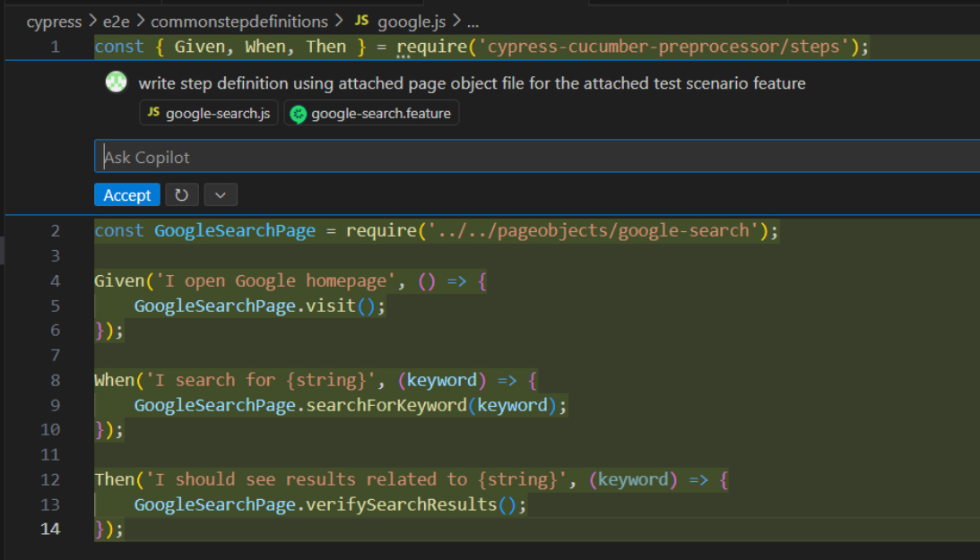Select the cypress breadcrumb segment
The image size is (980, 560).
coord(54,21)
